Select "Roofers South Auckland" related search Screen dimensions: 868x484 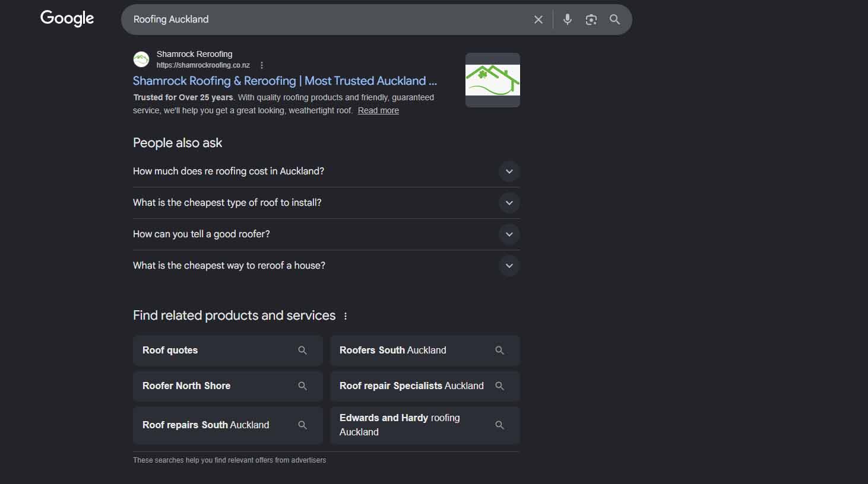tap(425, 351)
